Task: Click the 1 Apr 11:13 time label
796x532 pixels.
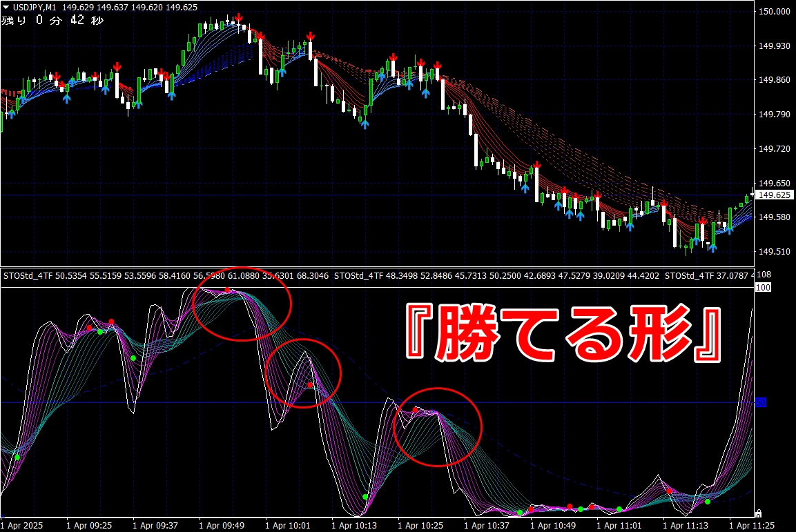Action: (x=686, y=525)
